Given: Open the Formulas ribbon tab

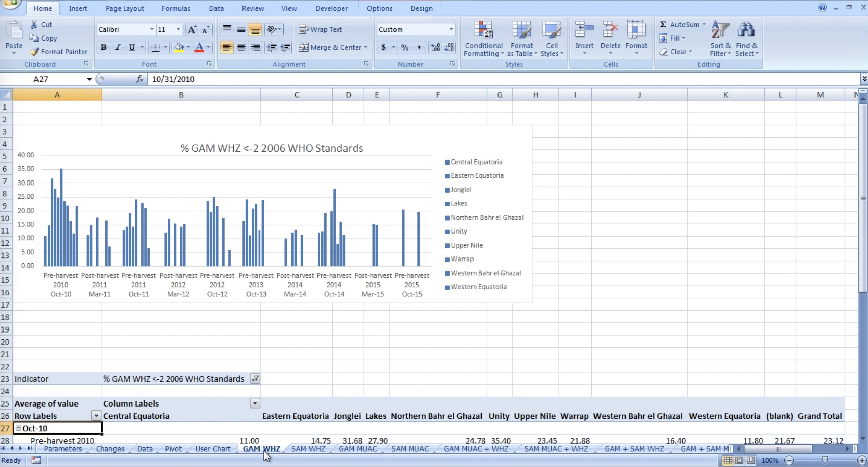Looking at the screenshot, I should coord(176,8).
